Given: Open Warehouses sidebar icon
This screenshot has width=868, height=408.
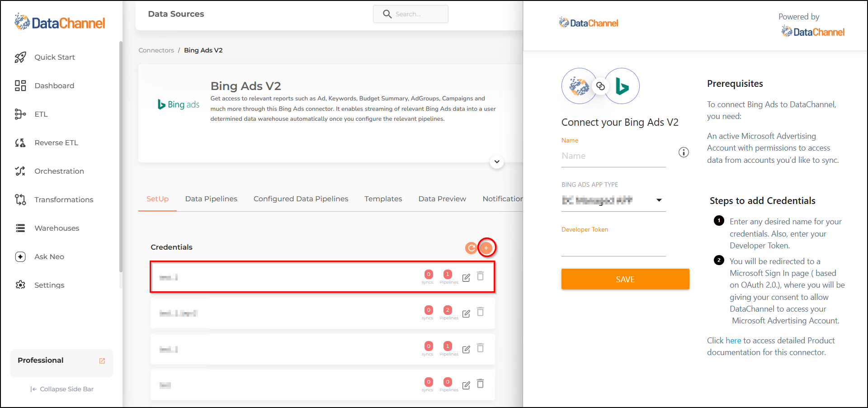Looking at the screenshot, I should click(20, 228).
